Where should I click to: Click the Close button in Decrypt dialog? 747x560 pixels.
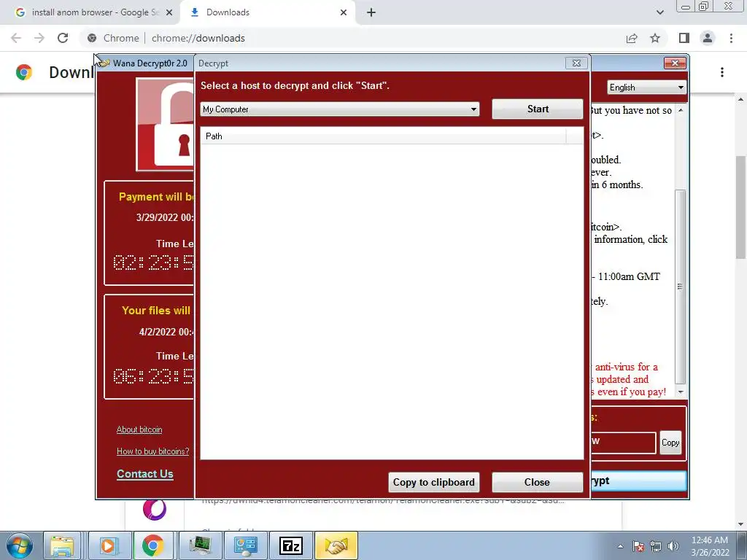point(538,483)
